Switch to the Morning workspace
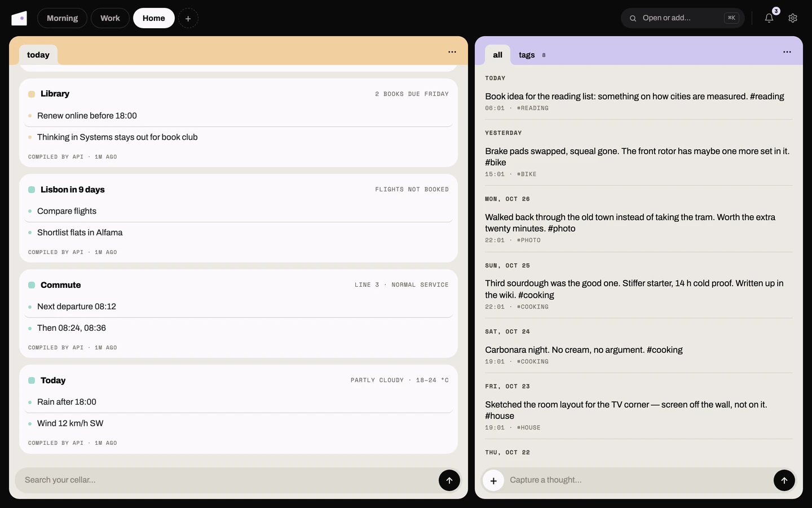The image size is (812, 508). click(62, 18)
